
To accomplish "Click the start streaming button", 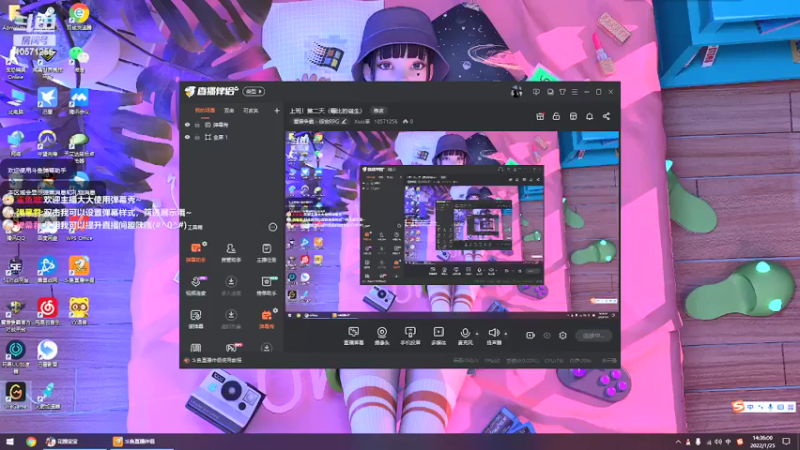I will click(593, 336).
